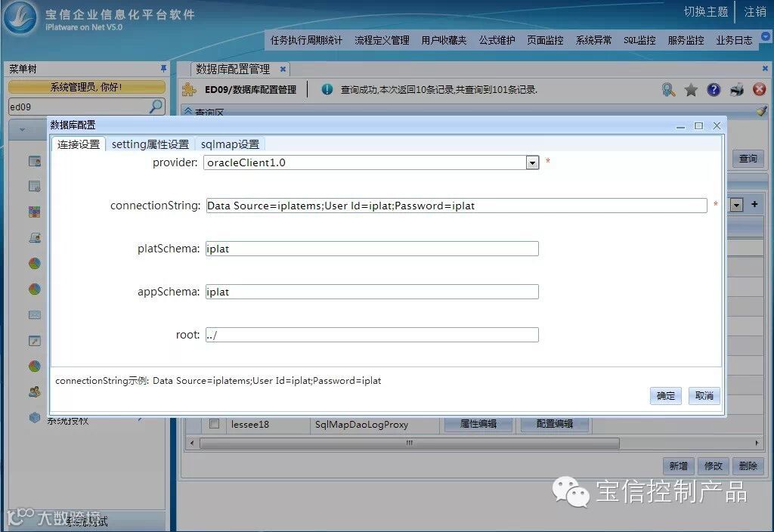Open the 公式维护 menu
The image size is (774, 532).
(x=497, y=41)
